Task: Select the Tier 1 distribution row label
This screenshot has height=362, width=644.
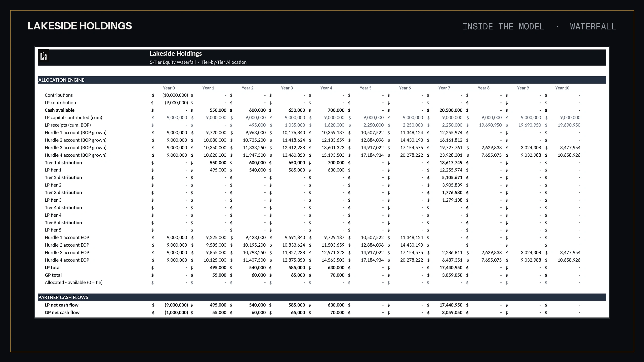Action: [x=63, y=163]
